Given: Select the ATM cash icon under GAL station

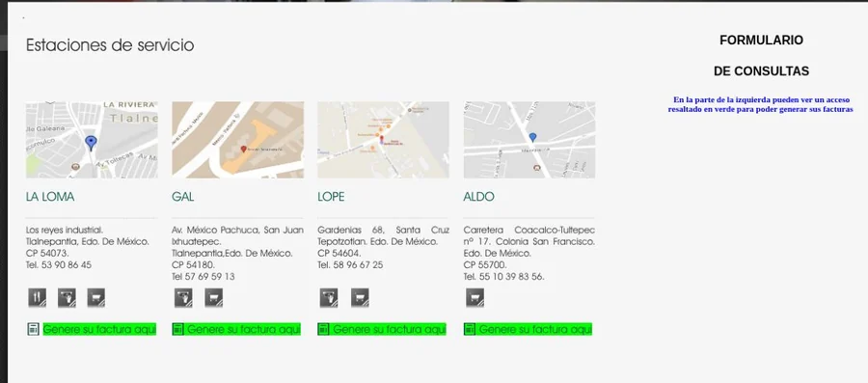Looking at the screenshot, I should point(184,298).
